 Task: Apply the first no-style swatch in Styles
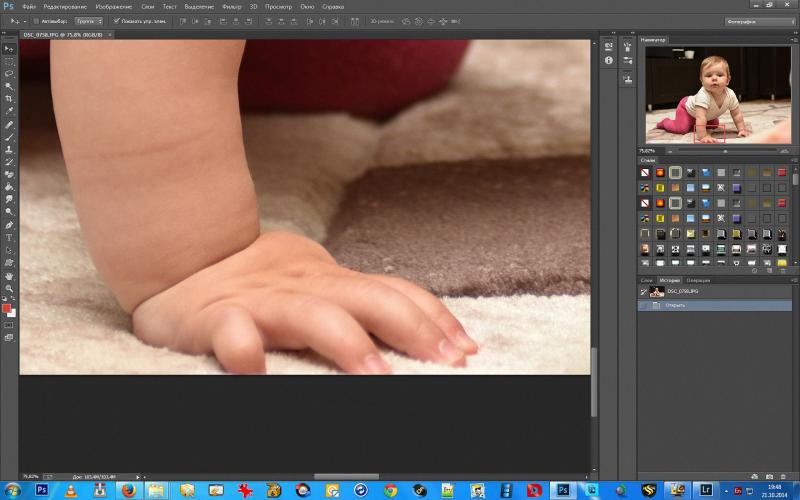coord(645,172)
